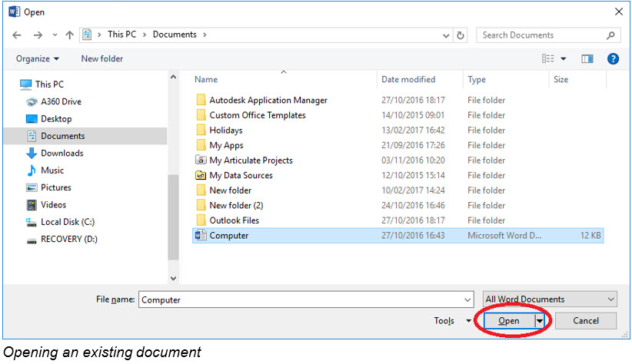This screenshot has width=632, height=364.
Task: Open the view options dropdown arrow
Action: [564, 59]
